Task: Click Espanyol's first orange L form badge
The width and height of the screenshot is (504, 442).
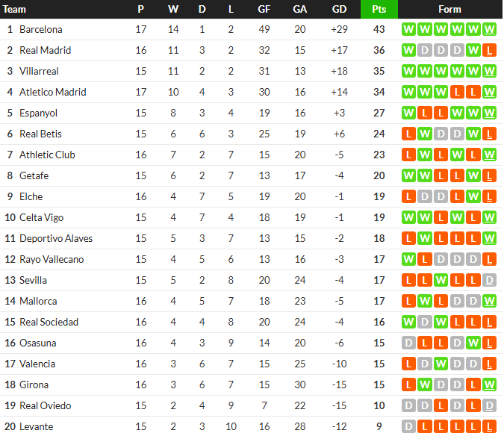Action: [425, 113]
